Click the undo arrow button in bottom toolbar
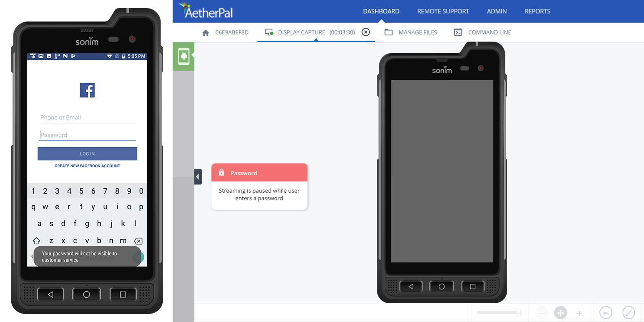 (606, 313)
